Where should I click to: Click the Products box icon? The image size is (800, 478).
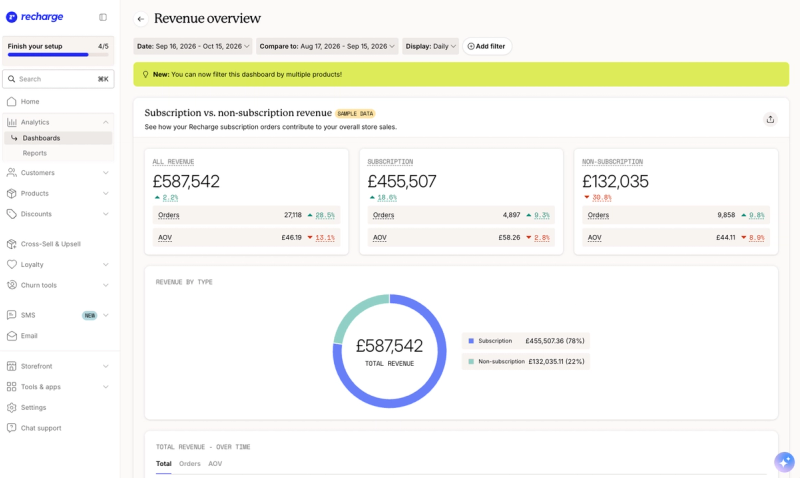click(x=11, y=193)
